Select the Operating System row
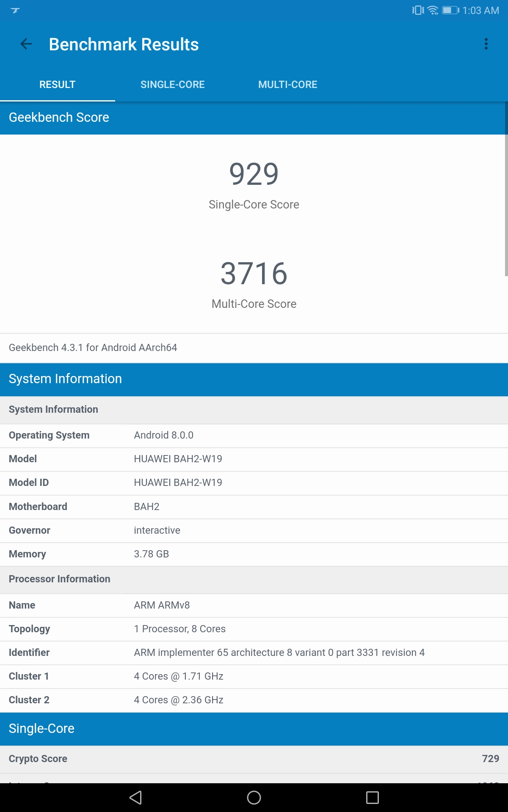The height and width of the screenshot is (812, 508). [x=254, y=436]
